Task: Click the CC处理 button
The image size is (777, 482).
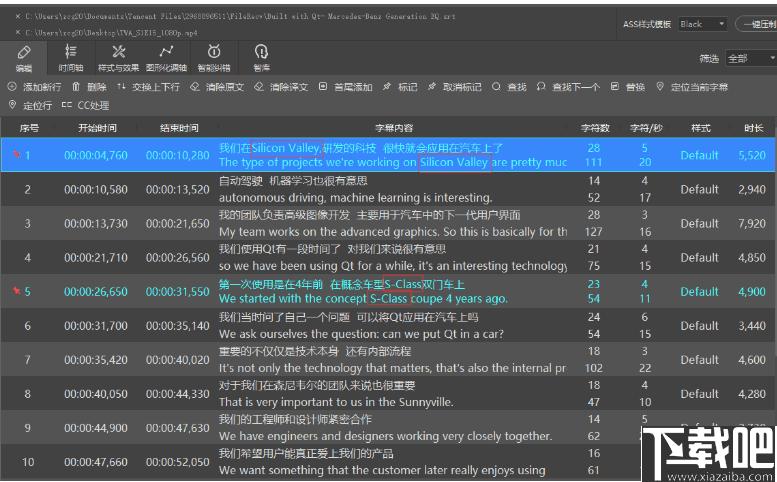Action: [x=85, y=105]
